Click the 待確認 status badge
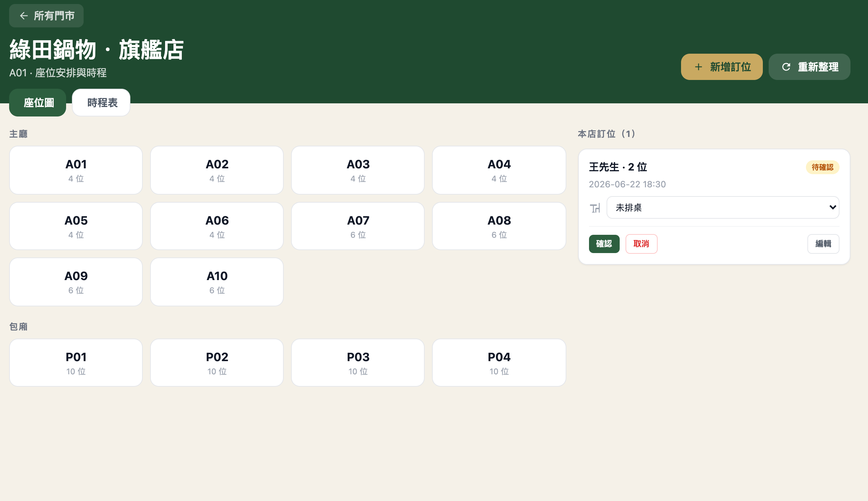 (822, 167)
